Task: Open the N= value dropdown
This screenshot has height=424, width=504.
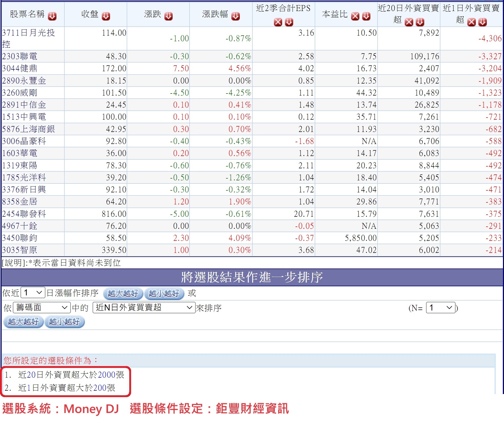Action: tap(441, 307)
